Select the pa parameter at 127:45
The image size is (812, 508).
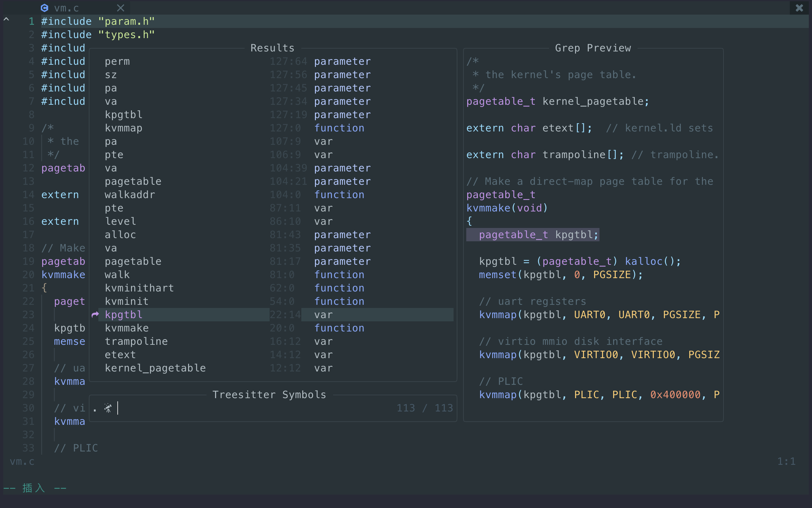[x=273, y=88]
